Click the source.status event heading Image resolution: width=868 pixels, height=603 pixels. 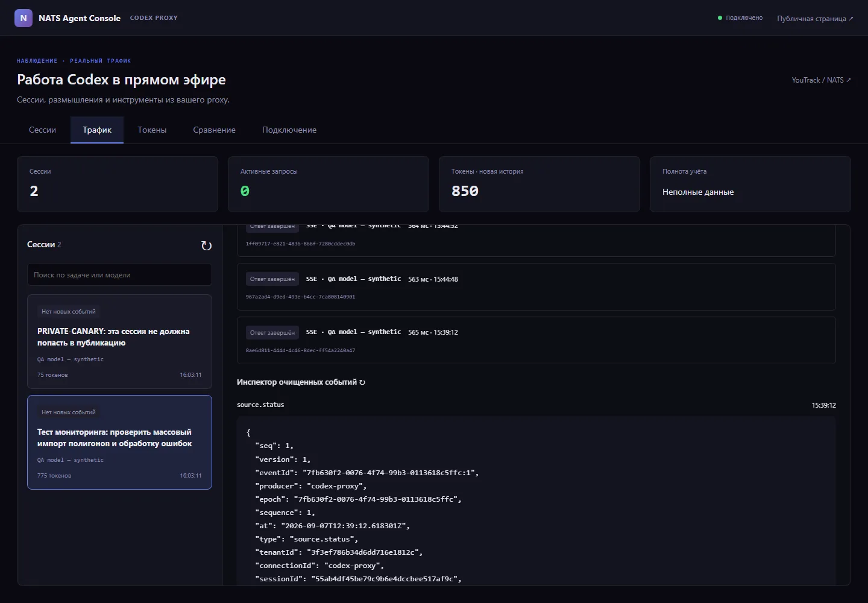260,405
